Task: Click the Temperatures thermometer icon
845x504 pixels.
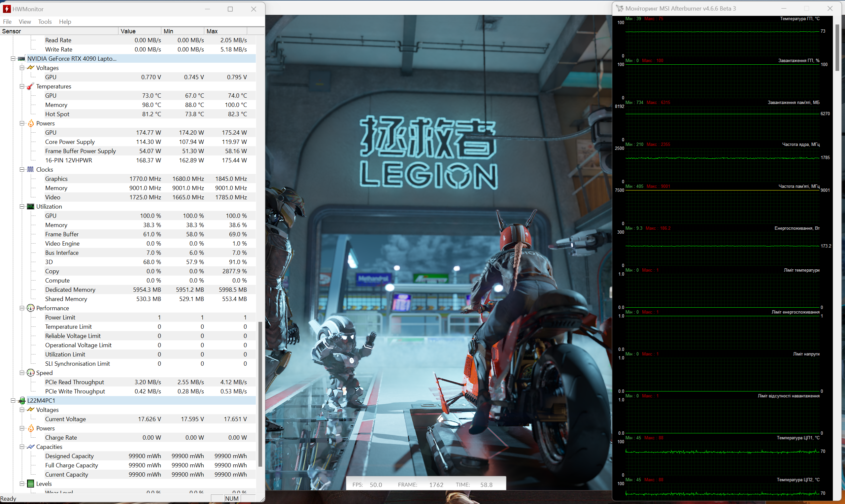Action: (30, 86)
